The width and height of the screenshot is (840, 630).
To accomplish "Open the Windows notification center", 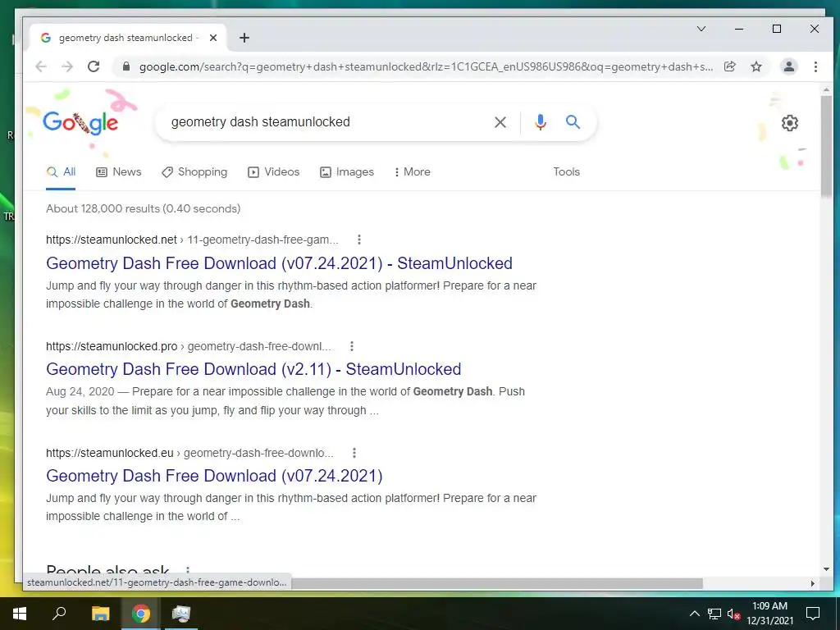I will point(813,614).
